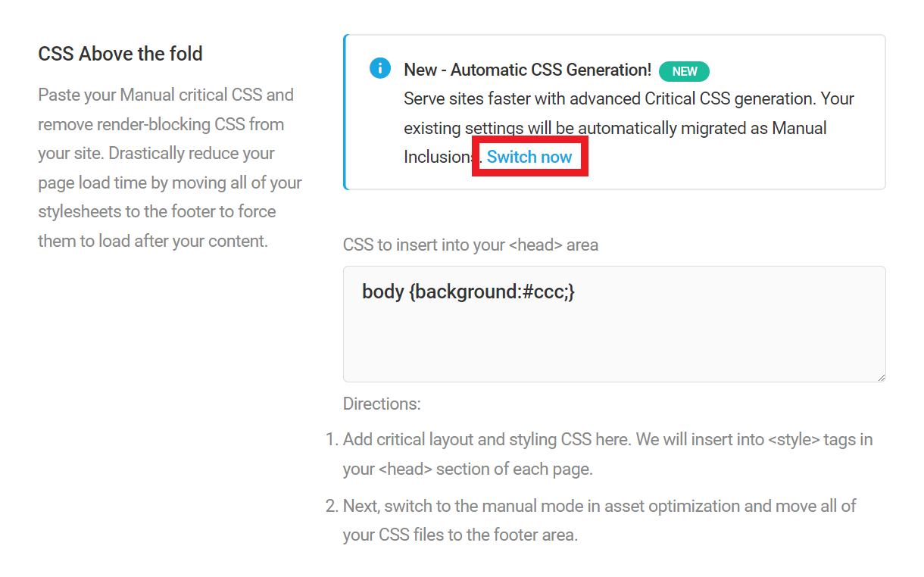Click the "Paste your Manual critical CSS" description
924x577 pixels.
pos(166,95)
